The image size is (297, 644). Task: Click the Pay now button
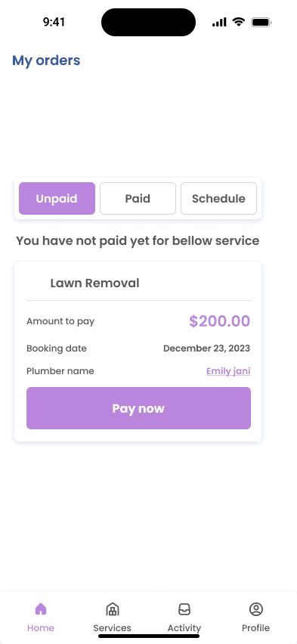point(138,408)
